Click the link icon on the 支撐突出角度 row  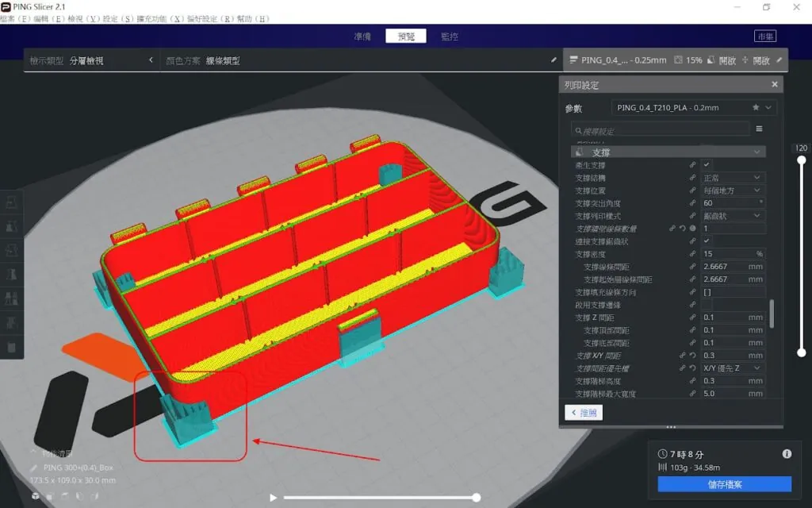tap(692, 203)
